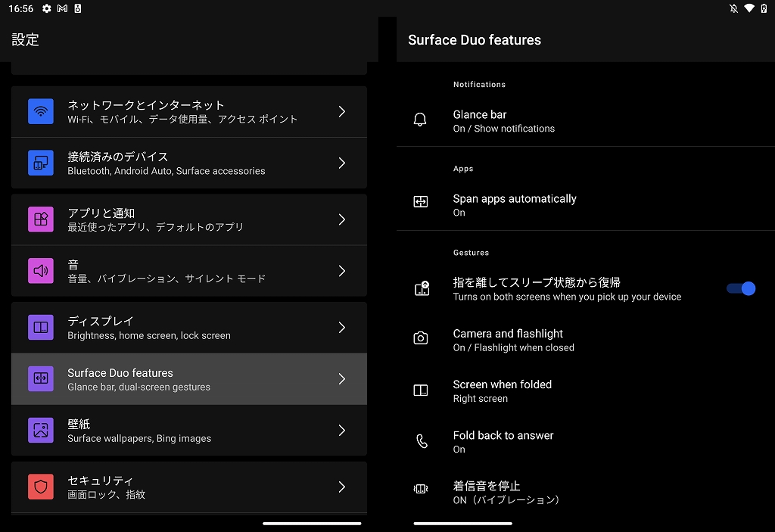Screen dimensions: 775x532
Task: Tap the Fold back to answer phone icon
Action: [x=422, y=441]
